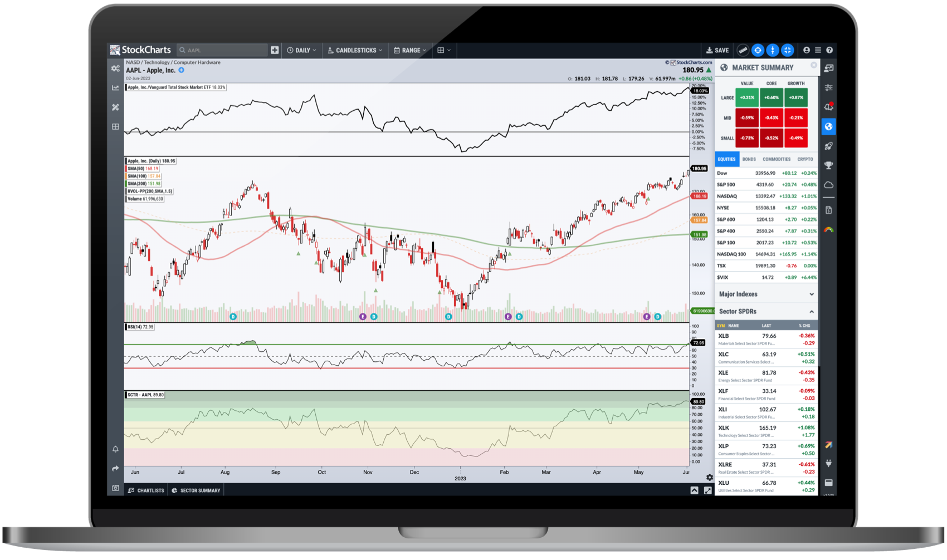Open the GalleryView grid icon in left sidebar
The width and height of the screenshot is (947, 560).
[115, 126]
